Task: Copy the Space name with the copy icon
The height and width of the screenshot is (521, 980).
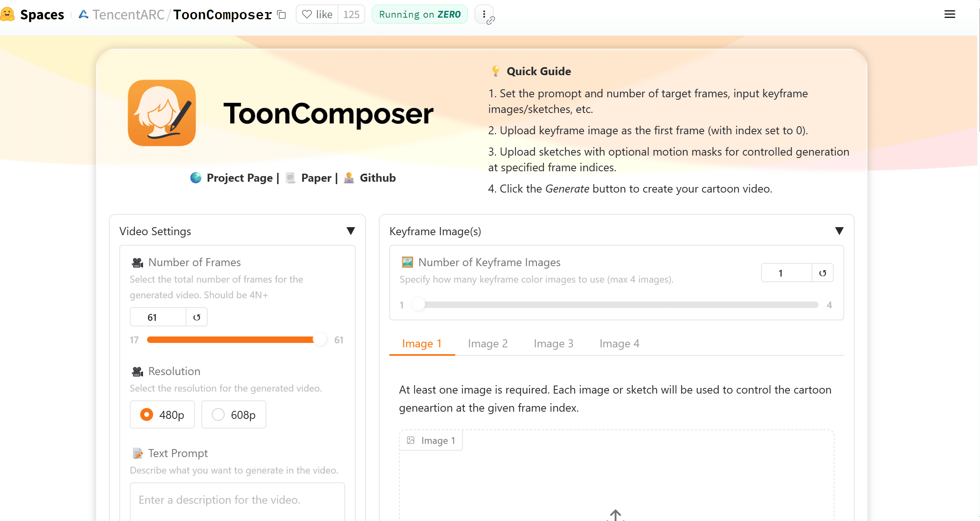Action: pos(281,14)
